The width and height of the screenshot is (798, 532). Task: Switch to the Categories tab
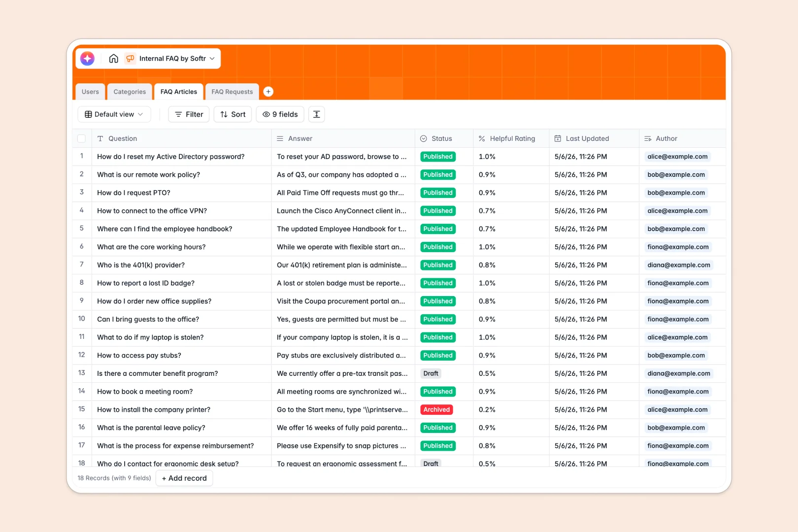(x=130, y=92)
